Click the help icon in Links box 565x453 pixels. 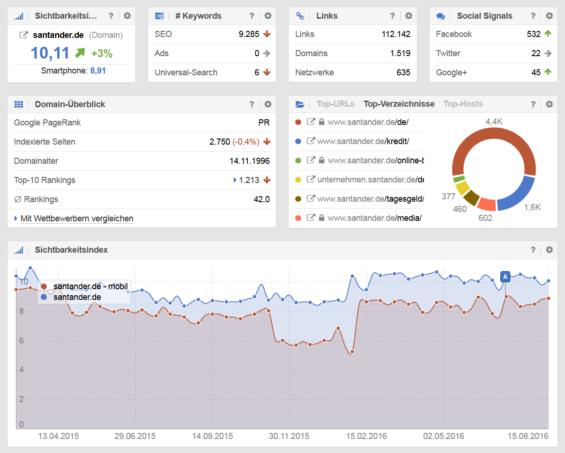tap(392, 16)
